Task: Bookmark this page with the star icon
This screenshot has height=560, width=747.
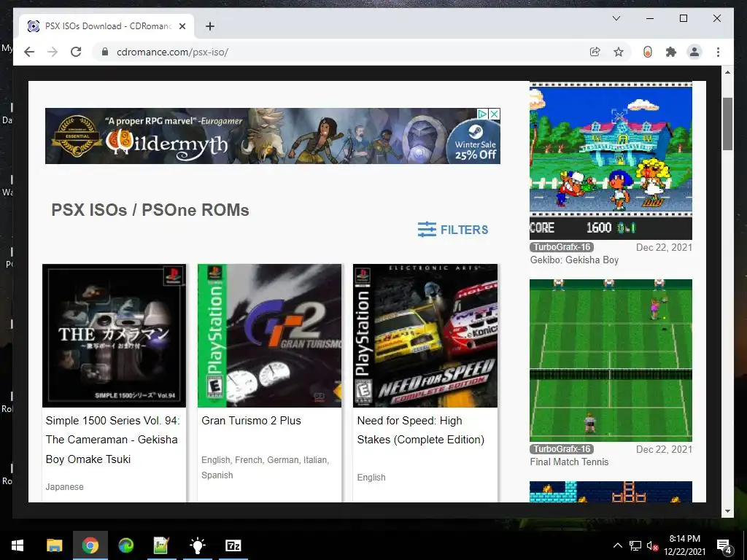Action: (x=619, y=52)
